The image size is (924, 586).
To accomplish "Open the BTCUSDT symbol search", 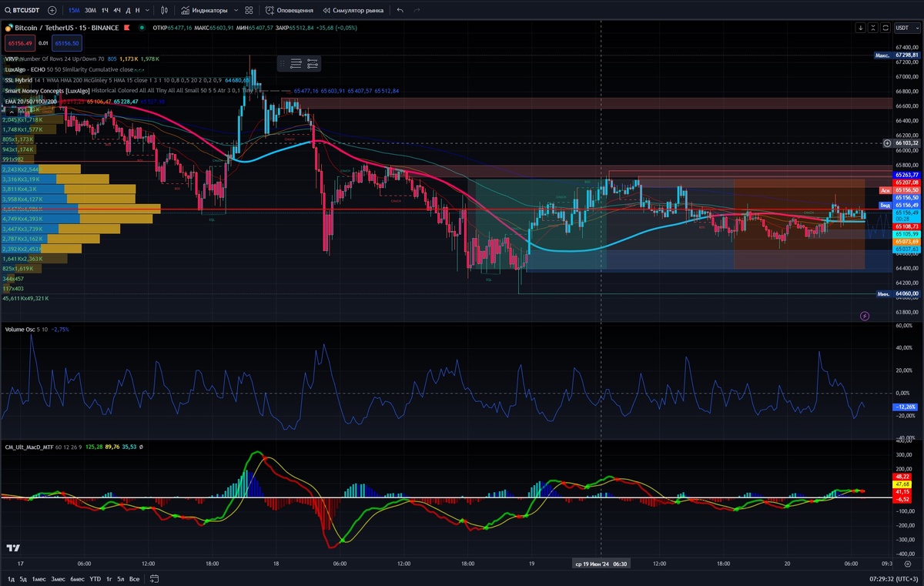I will pos(23,10).
